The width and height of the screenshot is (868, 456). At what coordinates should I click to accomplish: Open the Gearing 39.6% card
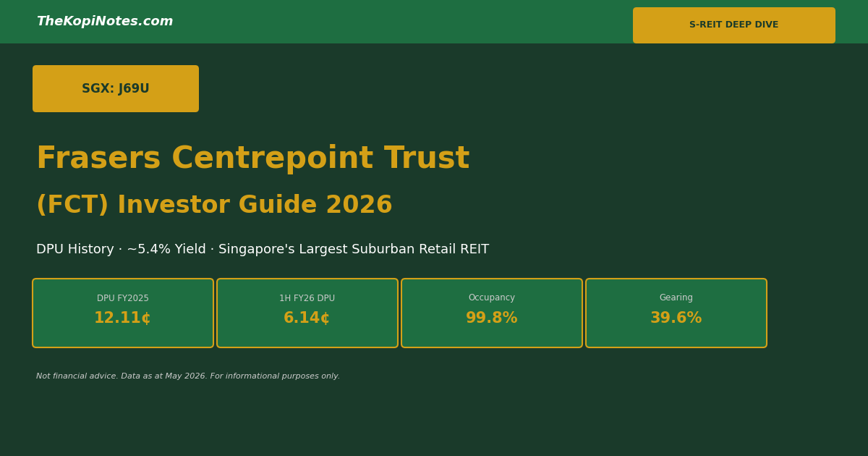676,313
